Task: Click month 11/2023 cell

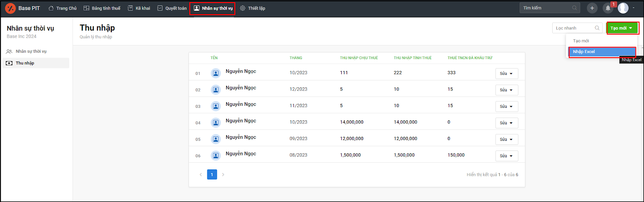Action: pos(298,106)
